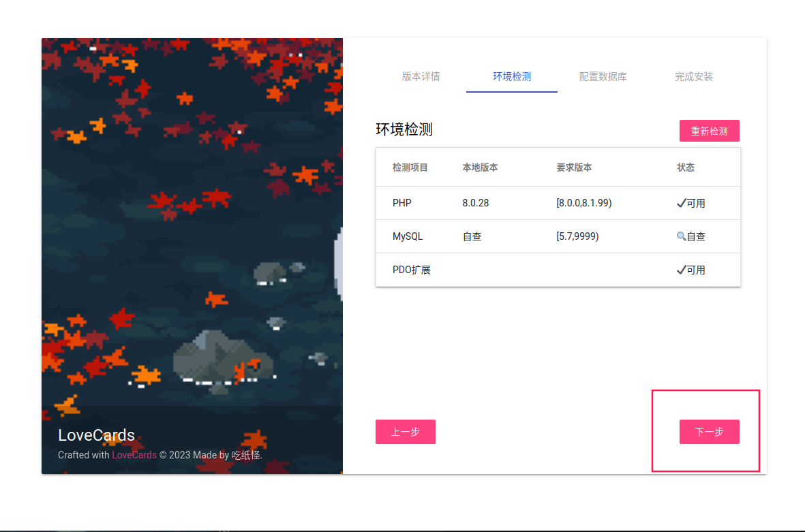Click the [8.0.0,8.1.99) required version
This screenshot has height=532, width=805.
(583, 203)
